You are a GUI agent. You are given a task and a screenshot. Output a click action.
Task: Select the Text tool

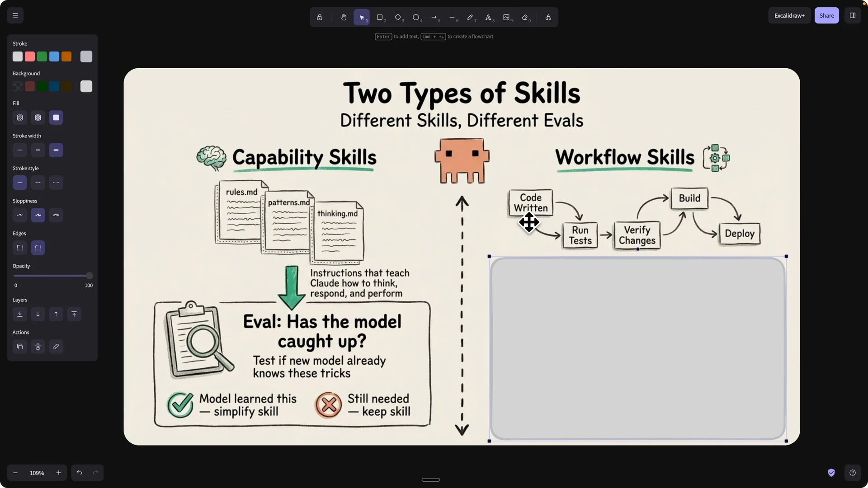[x=488, y=17]
